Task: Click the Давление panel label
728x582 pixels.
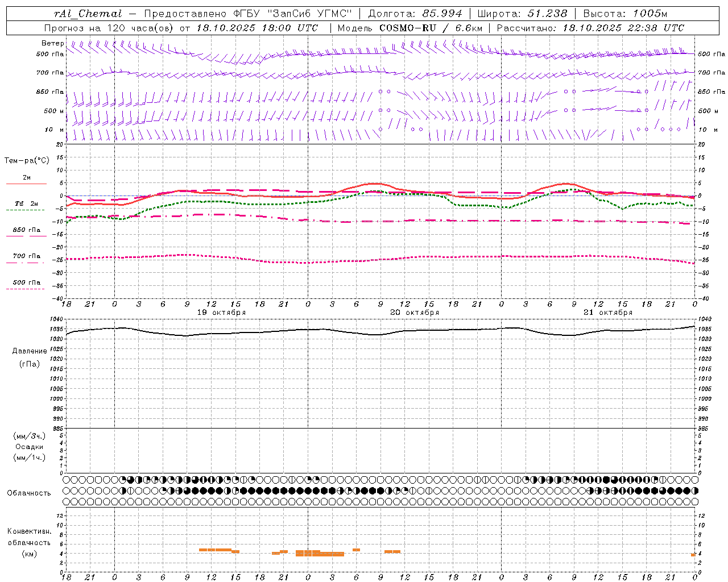Action: pyautogui.click(x=30, y=351)
